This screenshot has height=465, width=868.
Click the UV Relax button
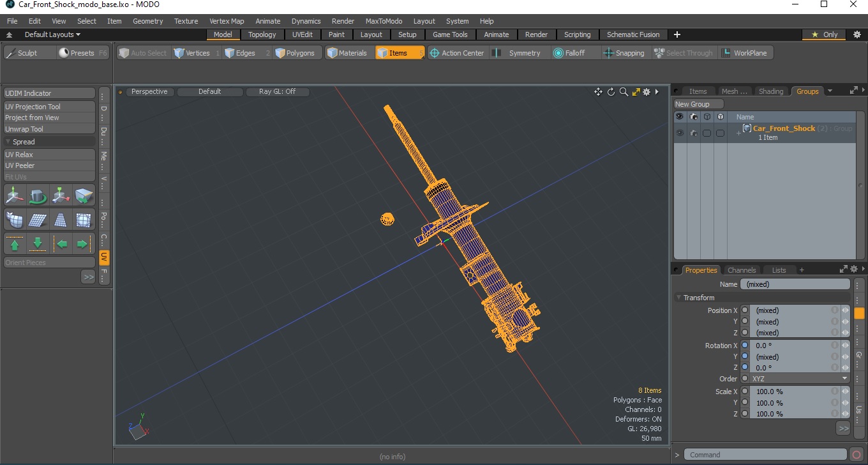[x=50, y=155]
